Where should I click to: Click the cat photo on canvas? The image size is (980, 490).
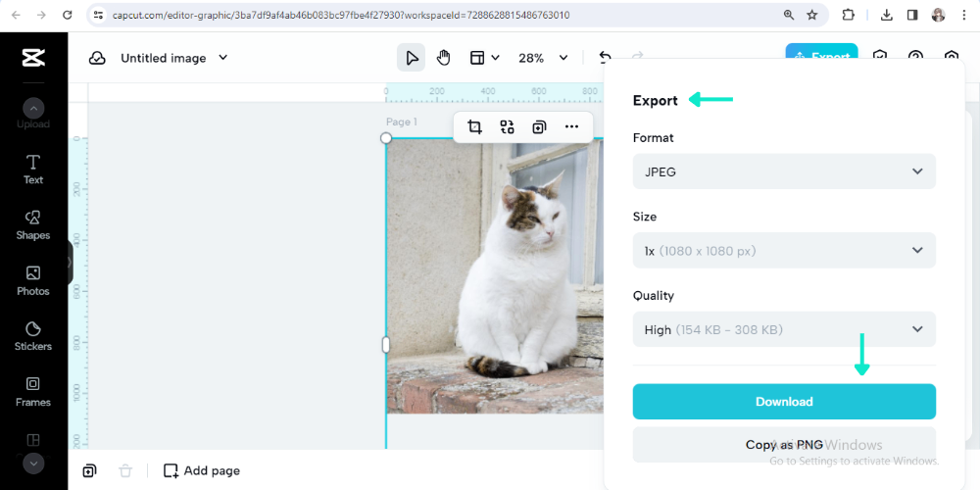tap(495, 275)
